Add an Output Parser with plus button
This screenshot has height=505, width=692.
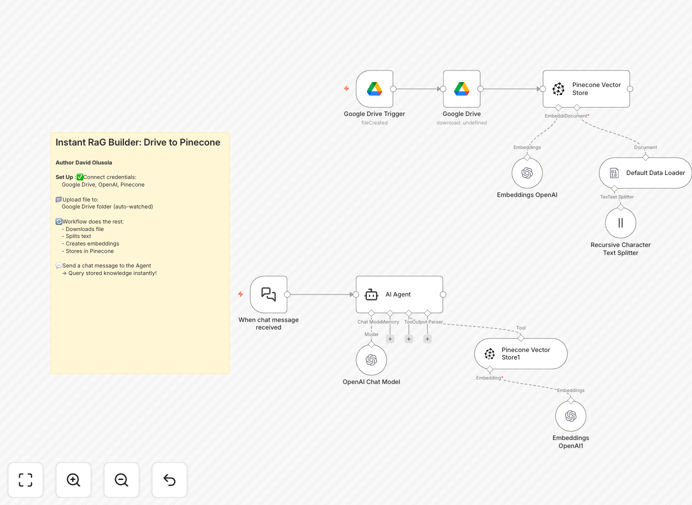428,339
